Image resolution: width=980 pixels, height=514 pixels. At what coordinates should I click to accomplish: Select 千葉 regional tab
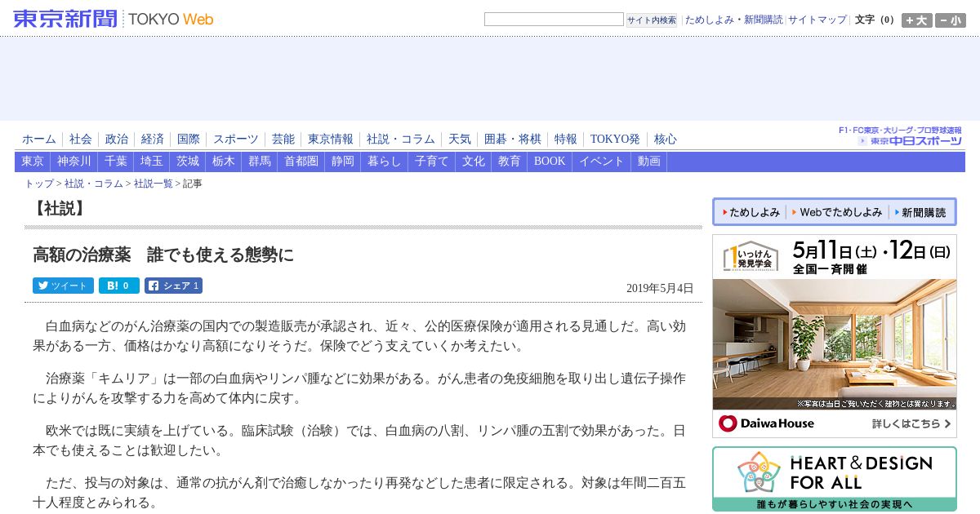click(116, 162)
